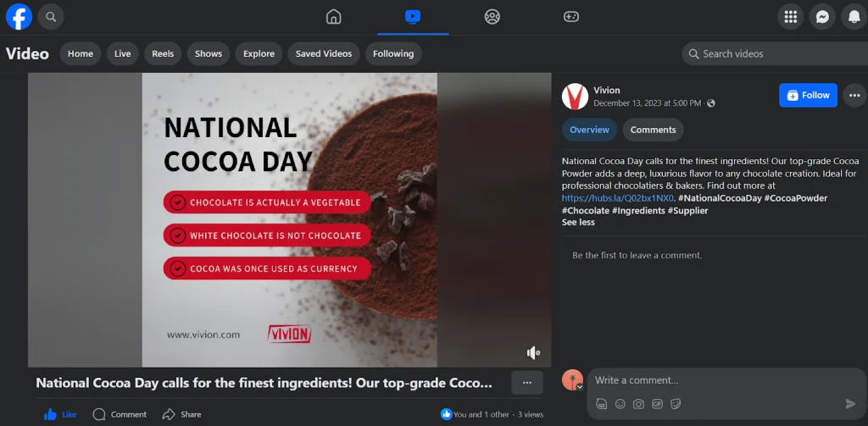Open the Notifications bell icon

(854, 17)
